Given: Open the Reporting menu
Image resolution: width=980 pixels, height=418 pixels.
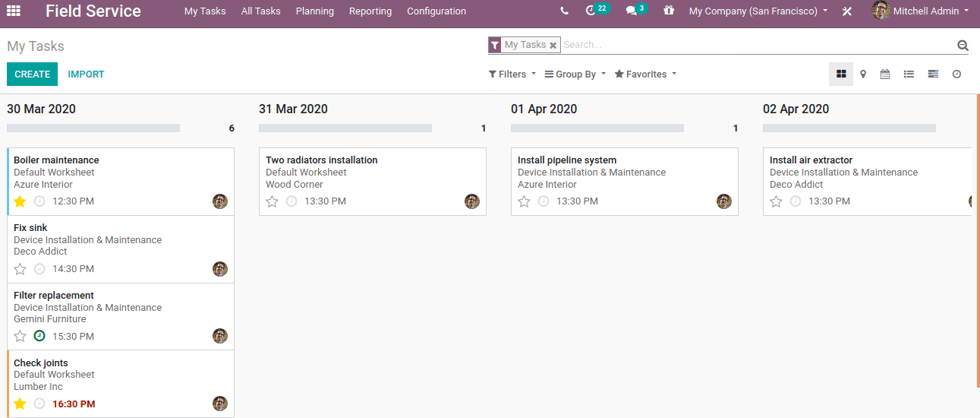Looking at the screenshot, I should 370,11.
